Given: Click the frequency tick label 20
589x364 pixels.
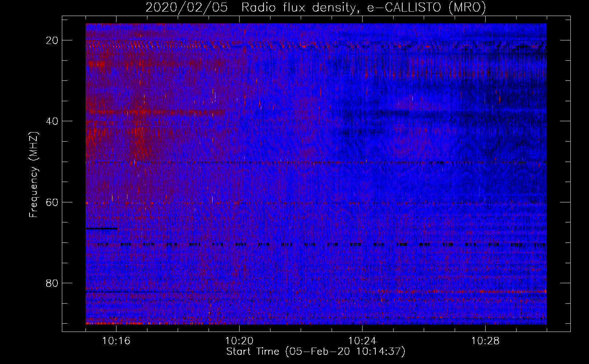Looking at the screenshot, I should 52,40.
